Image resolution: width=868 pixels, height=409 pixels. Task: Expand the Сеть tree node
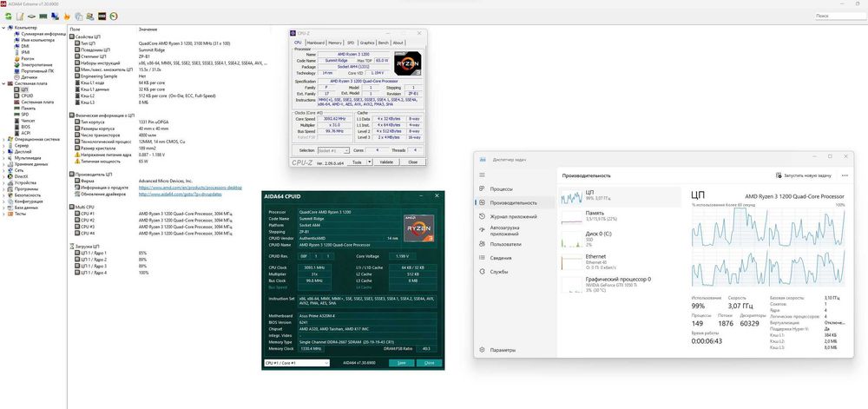pos(3,170)
